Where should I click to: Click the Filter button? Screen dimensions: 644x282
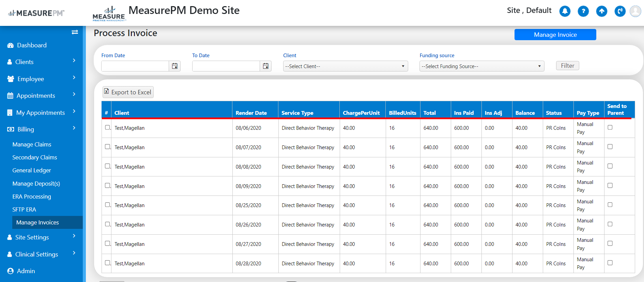[567, 66]
